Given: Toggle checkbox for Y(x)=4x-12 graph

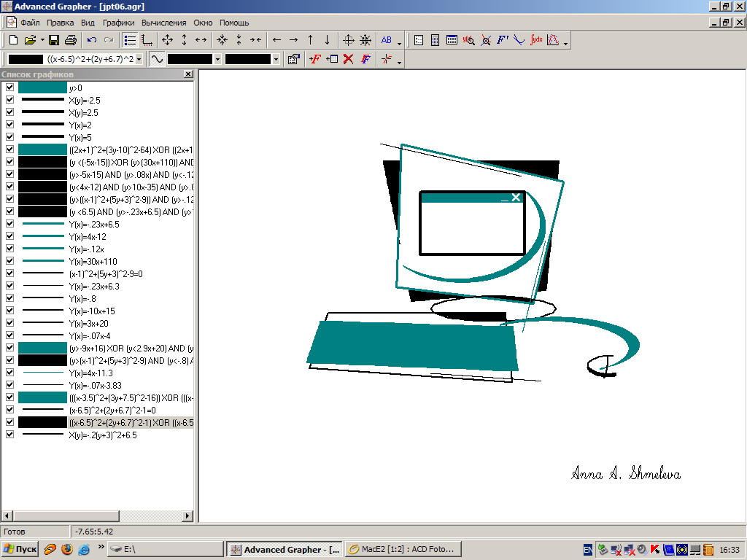Looking at the screenshot, I should tap(9, 237).
